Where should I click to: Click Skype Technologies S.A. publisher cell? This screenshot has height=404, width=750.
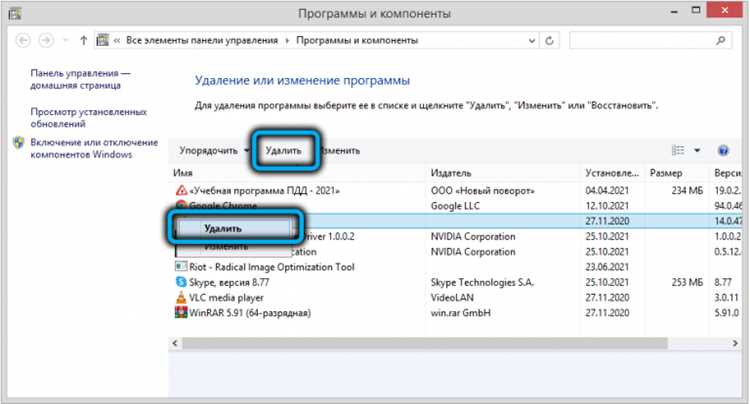[482, 282]
